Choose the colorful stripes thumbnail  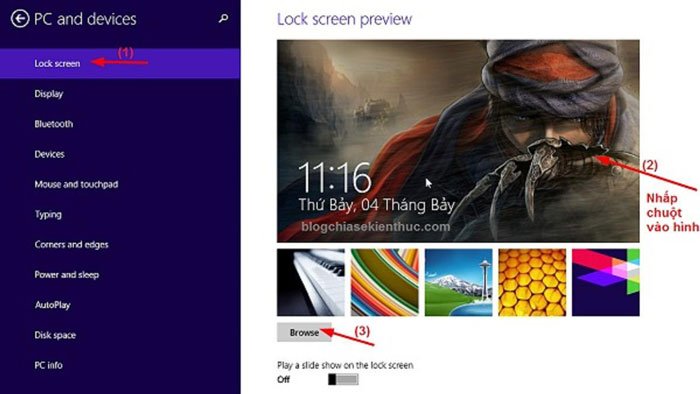pyautogui.click(x=384, y=282)
